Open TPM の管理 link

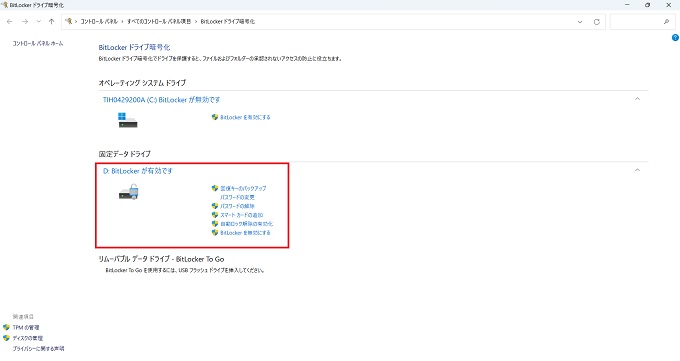pos(26,328)
